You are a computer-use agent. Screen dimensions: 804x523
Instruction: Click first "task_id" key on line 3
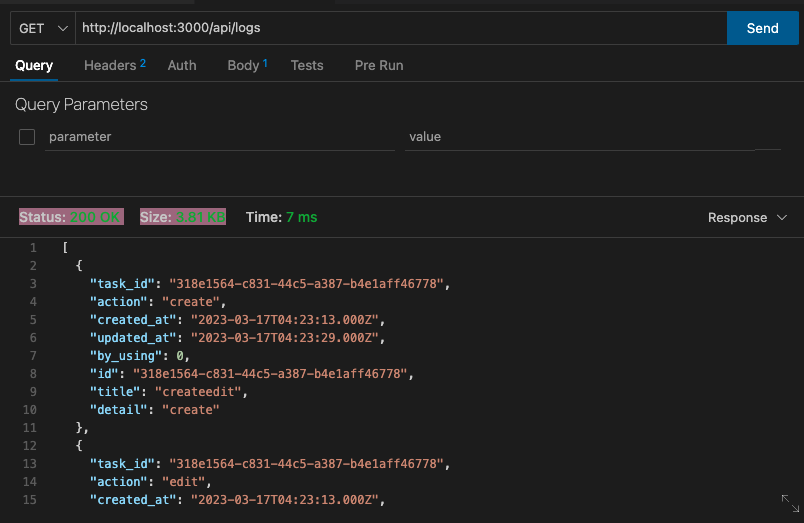tap(122, 284)
